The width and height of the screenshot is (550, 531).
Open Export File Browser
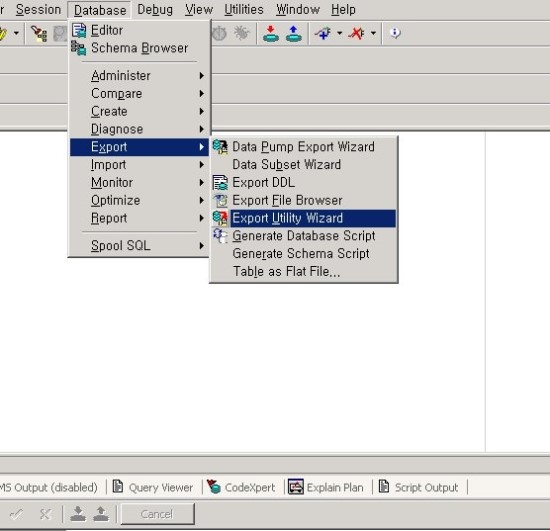(x=304, y=201)
